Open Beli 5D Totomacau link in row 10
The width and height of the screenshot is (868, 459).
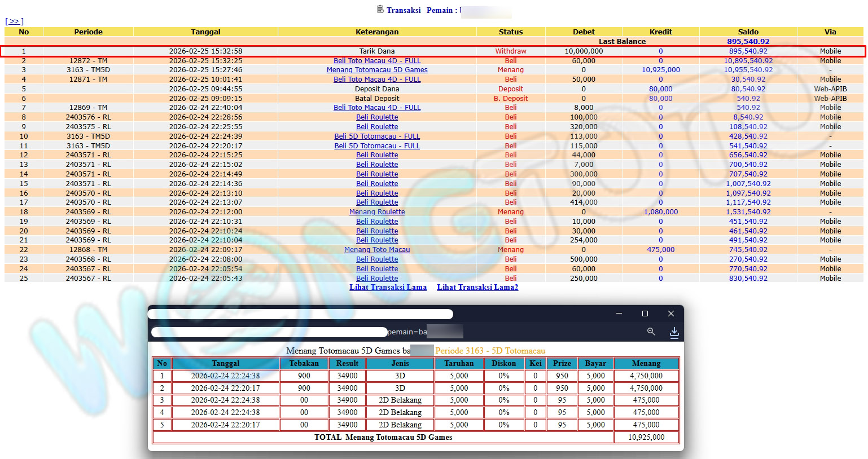377,136
